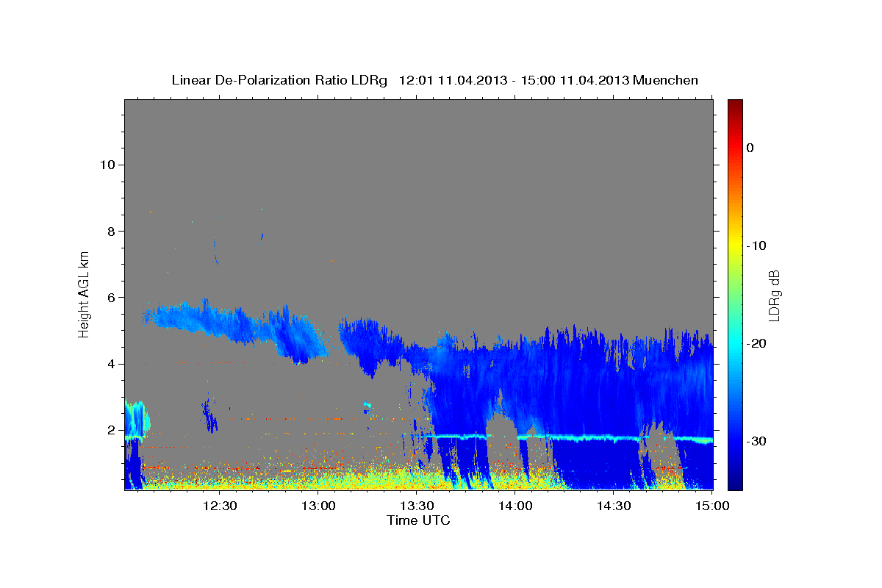Click the colorbar value -20
Image resolution: width=882 pixels, height=588 pixels.
(x=756, y=343)
